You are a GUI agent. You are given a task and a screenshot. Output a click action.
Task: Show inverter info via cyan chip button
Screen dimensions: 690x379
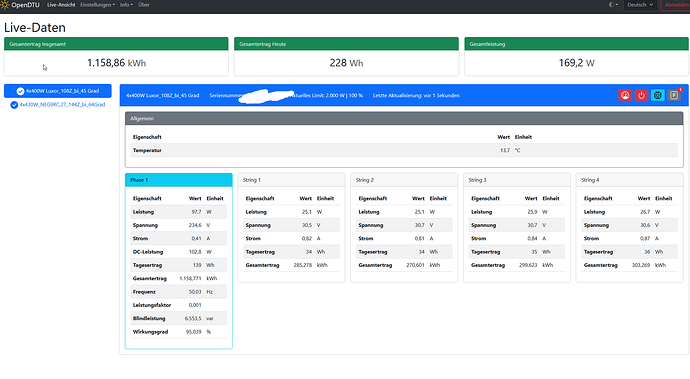(x=657, y=95)
